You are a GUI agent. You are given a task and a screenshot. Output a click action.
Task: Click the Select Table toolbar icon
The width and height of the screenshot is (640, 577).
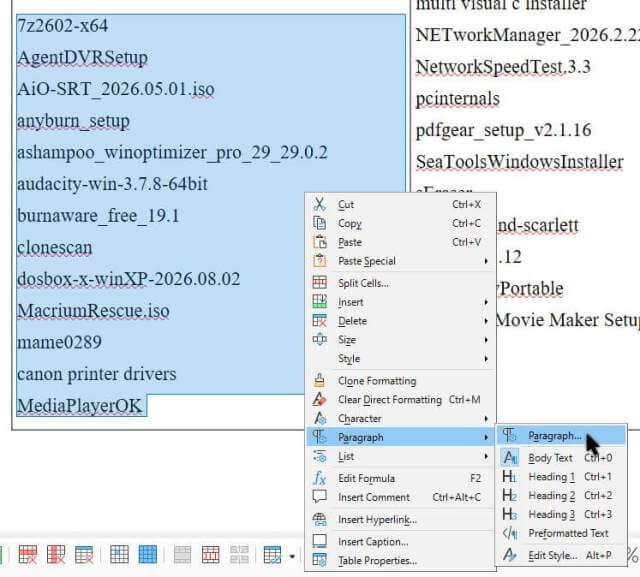point(147,555)
